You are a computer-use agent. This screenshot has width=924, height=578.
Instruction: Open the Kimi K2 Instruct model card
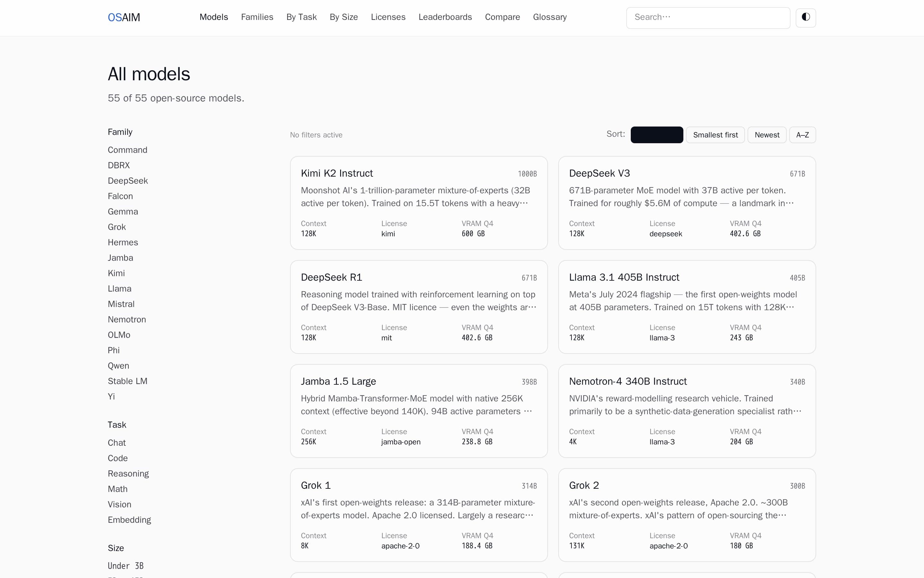tap(419, 203)
